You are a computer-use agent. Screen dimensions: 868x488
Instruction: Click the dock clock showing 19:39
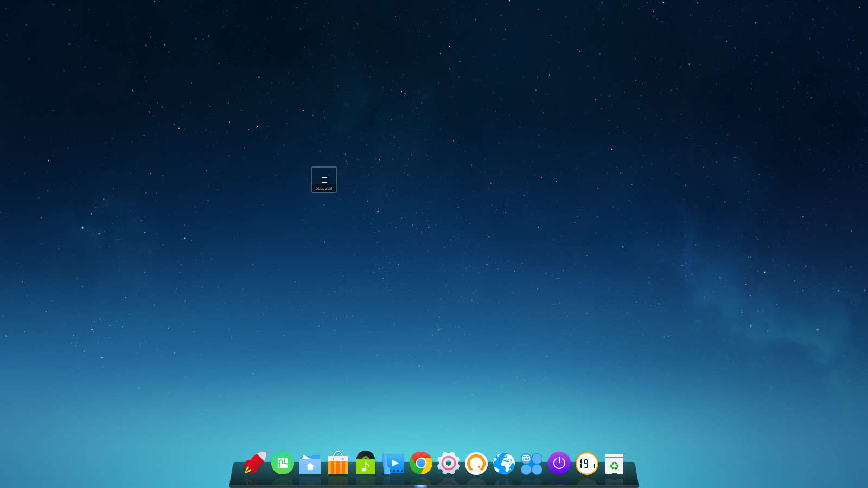tap(587, 463)
